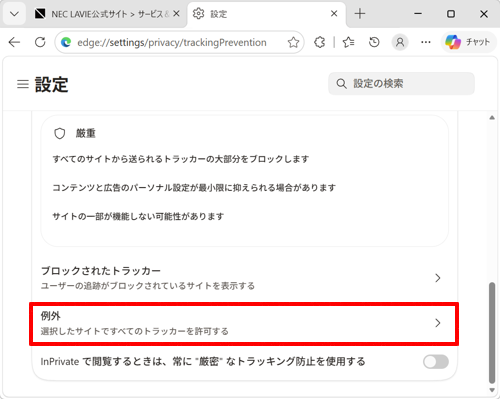Open the profile account icon

click(x=400, y=42)
